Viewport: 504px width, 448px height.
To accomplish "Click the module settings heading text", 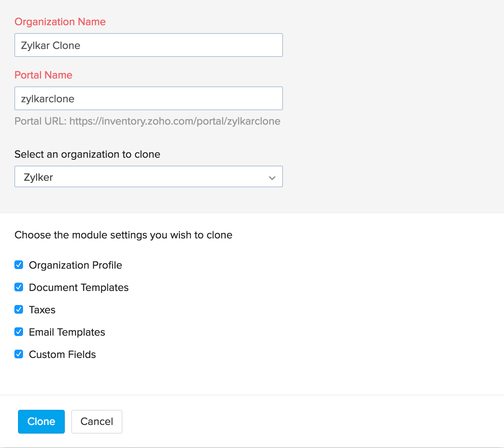I will [123, 235].
